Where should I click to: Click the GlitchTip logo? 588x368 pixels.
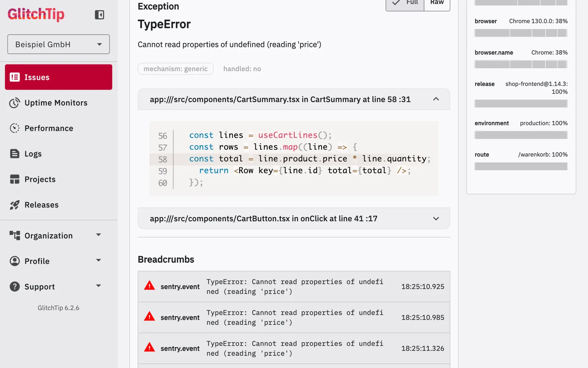click(36, 14)
